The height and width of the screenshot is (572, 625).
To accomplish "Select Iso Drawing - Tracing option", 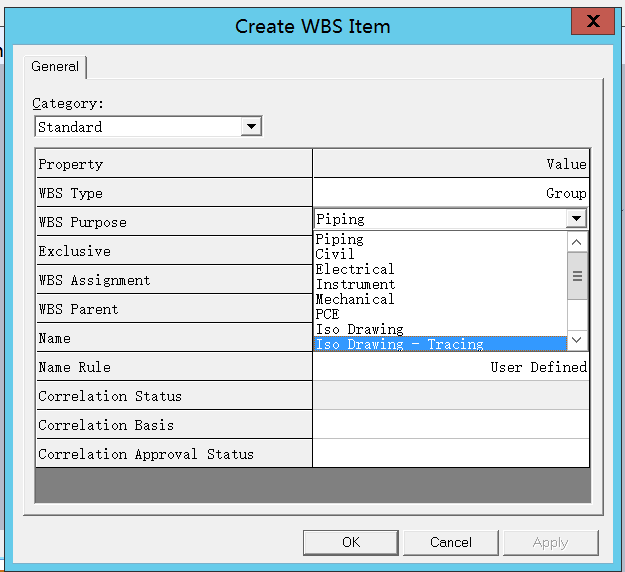I will (x=440, y=344).
